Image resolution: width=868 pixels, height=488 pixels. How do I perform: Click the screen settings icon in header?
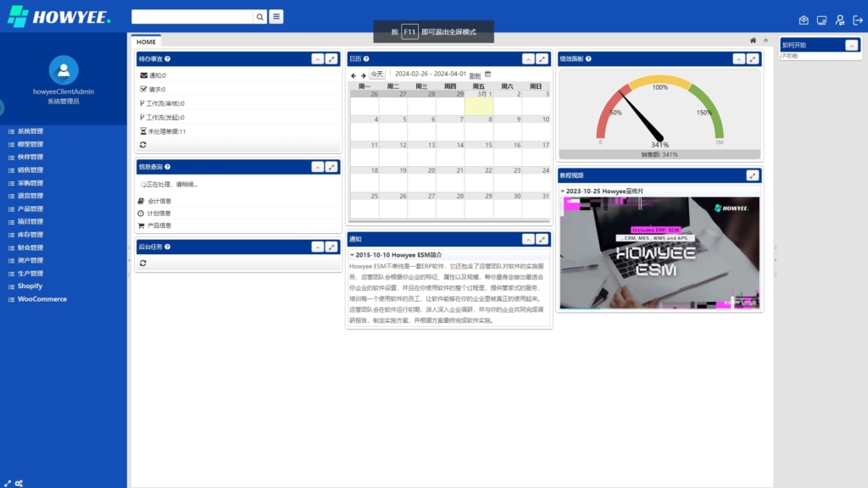[821, 20]
